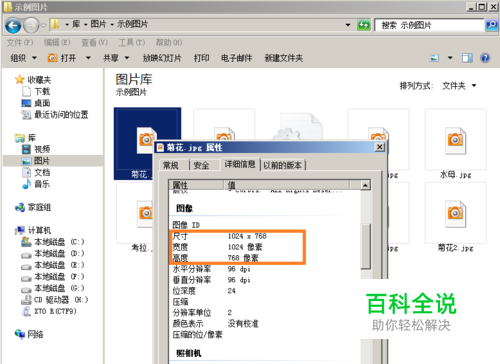Click the properties list scroll-up arrow
The width and height of the screenshot is (500, 364).
tap(365, 185)
